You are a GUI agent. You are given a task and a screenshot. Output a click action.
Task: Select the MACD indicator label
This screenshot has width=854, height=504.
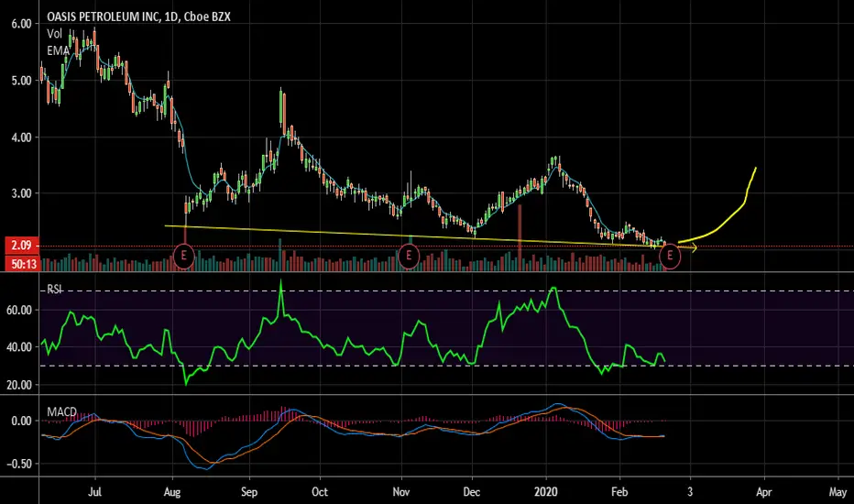tap(61, 412)
